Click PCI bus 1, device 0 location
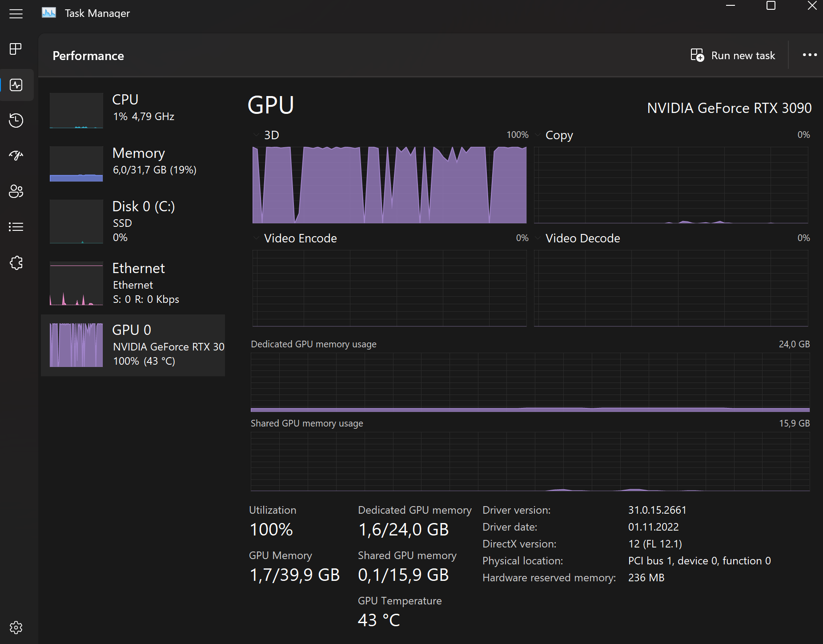Screen dimensions: 823x644 [x=699, y=561]
